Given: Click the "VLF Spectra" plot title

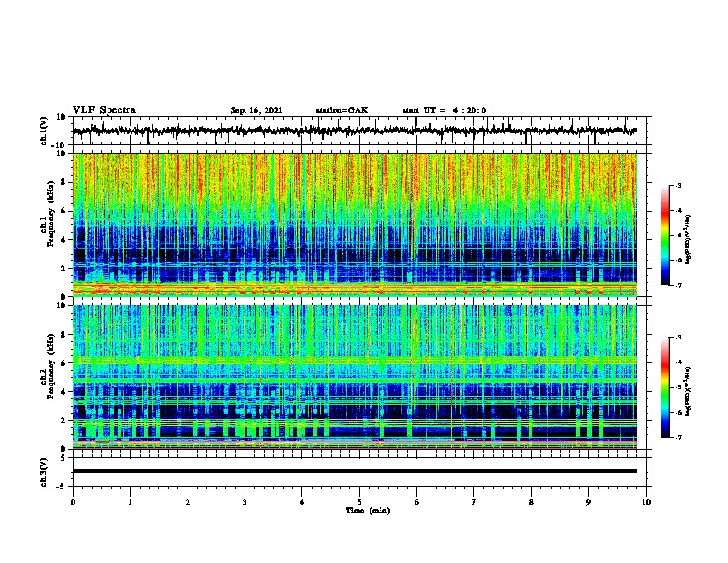Looking at the screenshot, I should [x=104, y=110].
